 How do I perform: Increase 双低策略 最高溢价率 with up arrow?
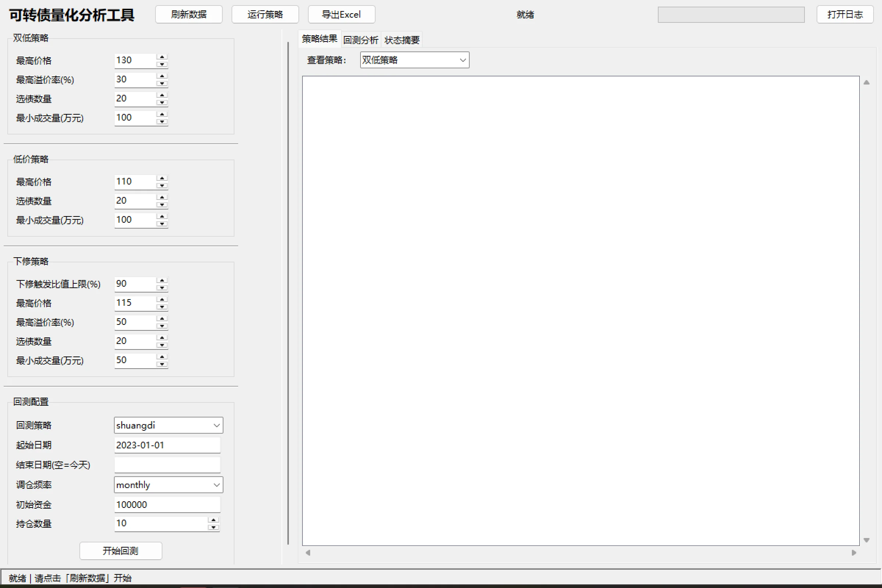click(162, 76)
